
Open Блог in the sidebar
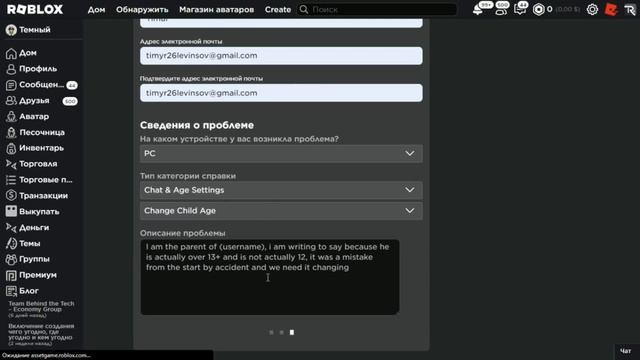pos(22,291)
